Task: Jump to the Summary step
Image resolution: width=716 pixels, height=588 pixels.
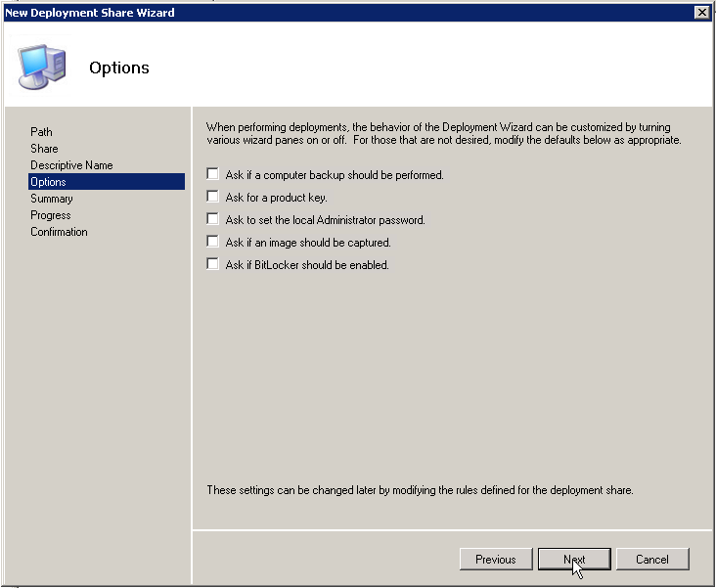Action: [x=52, y=199]
